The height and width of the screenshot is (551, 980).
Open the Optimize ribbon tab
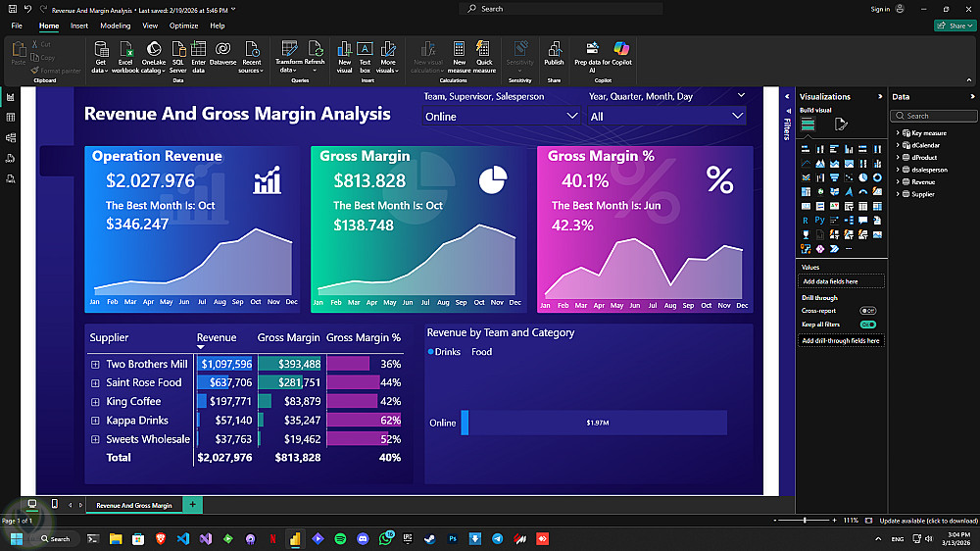pos(184,25)
